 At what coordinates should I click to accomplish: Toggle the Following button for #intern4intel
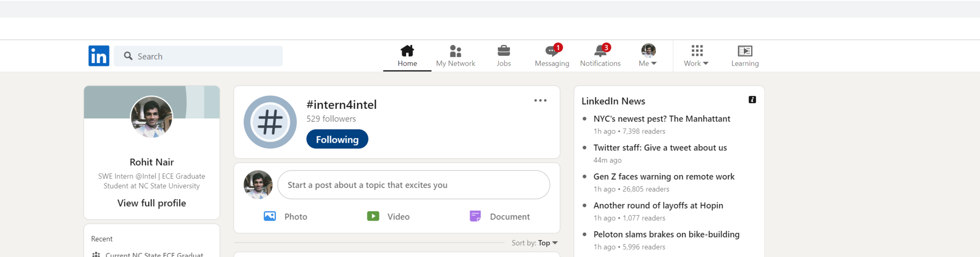pyautogui.click(x=337, y=139)
